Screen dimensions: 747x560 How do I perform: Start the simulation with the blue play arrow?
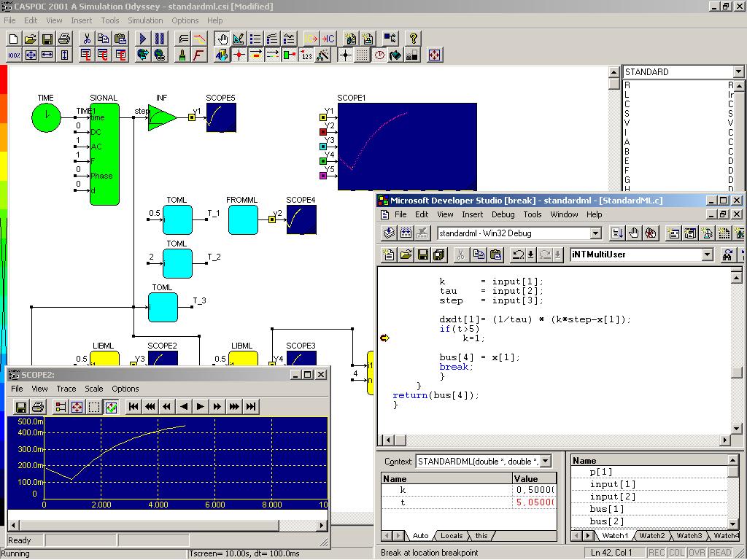coord(143,39)
